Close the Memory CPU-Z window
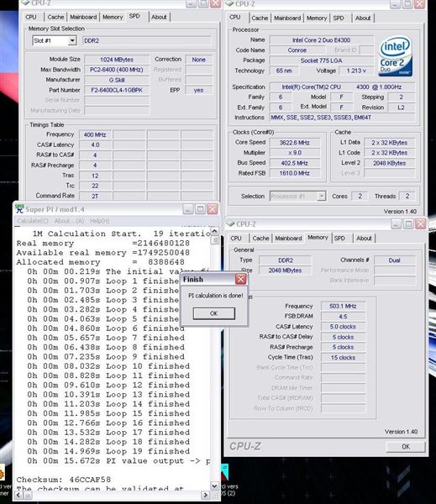Image resolution: width=436 pixels, height=504 pixels. 420,223
